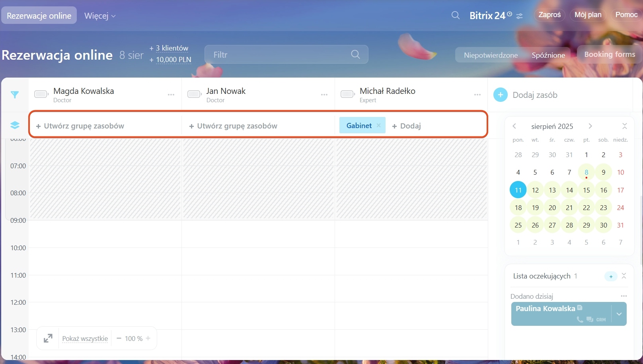Click the Bitrix24 logo
Screen dimensions: 643x364
491,16
